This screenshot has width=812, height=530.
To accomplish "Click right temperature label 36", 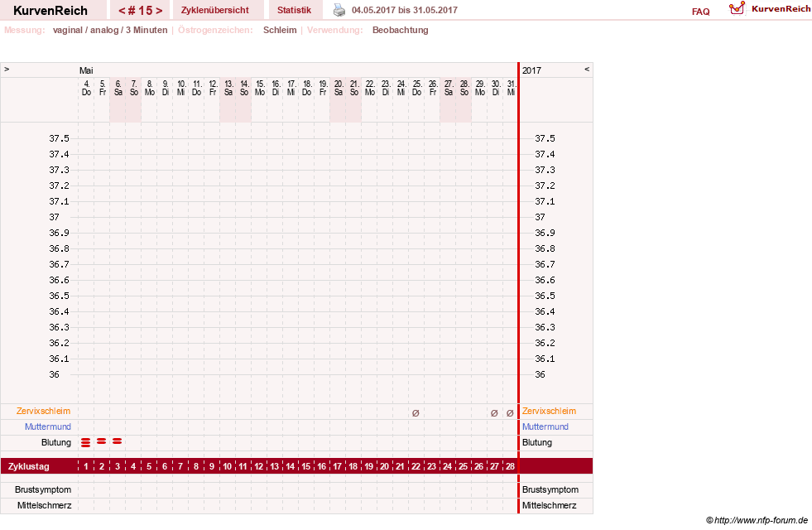I will point(540,374).
